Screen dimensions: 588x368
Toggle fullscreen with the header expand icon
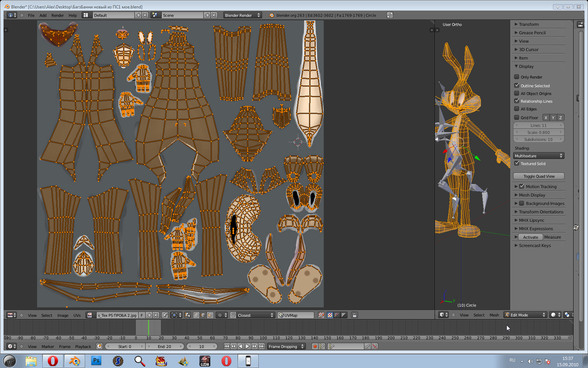pos(390,15)
